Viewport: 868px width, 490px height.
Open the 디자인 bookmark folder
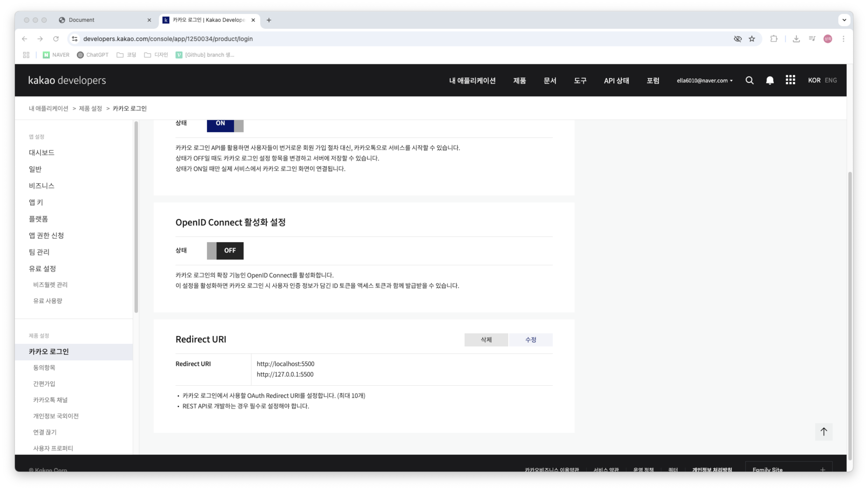point(156,55)
